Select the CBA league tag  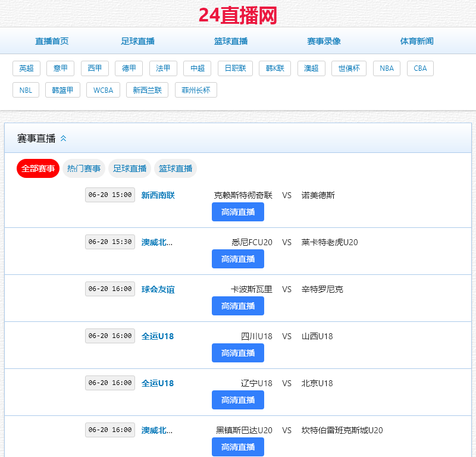(x=420, y=68)
